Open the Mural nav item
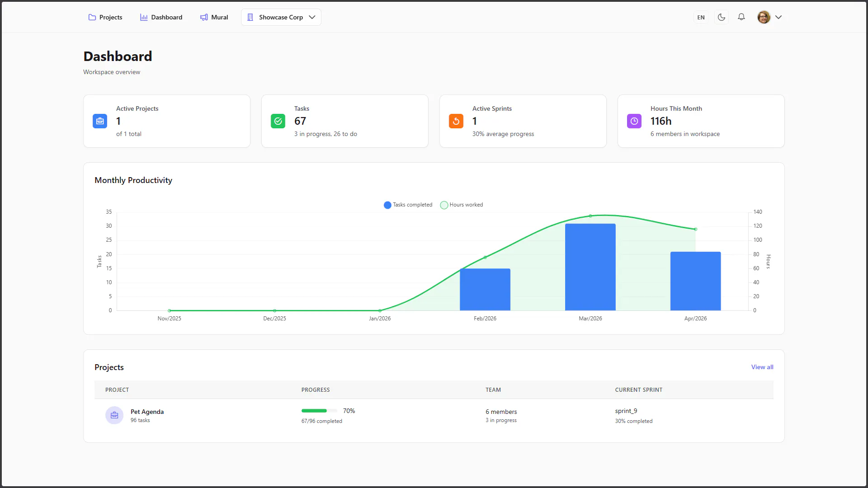This screenshot has height=488, width=868. click(x=214, y=17)
